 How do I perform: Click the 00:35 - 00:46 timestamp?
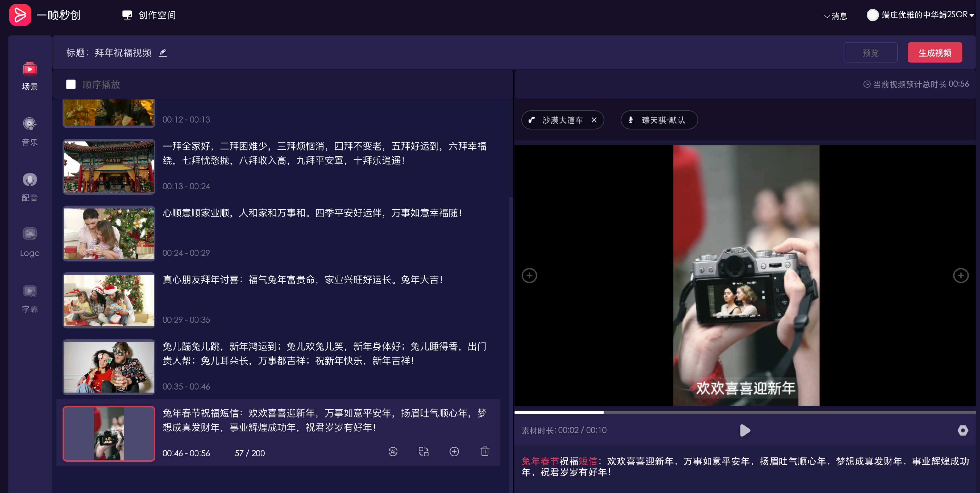coord(186,386)
